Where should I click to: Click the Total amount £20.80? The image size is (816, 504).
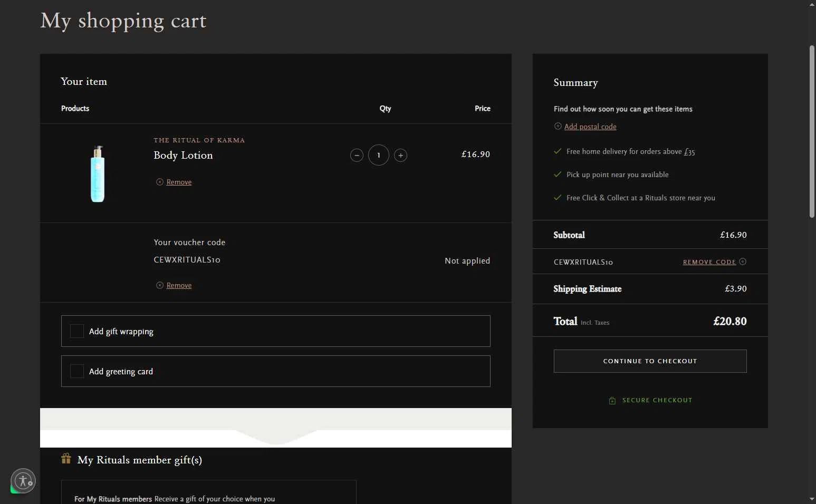730,321
